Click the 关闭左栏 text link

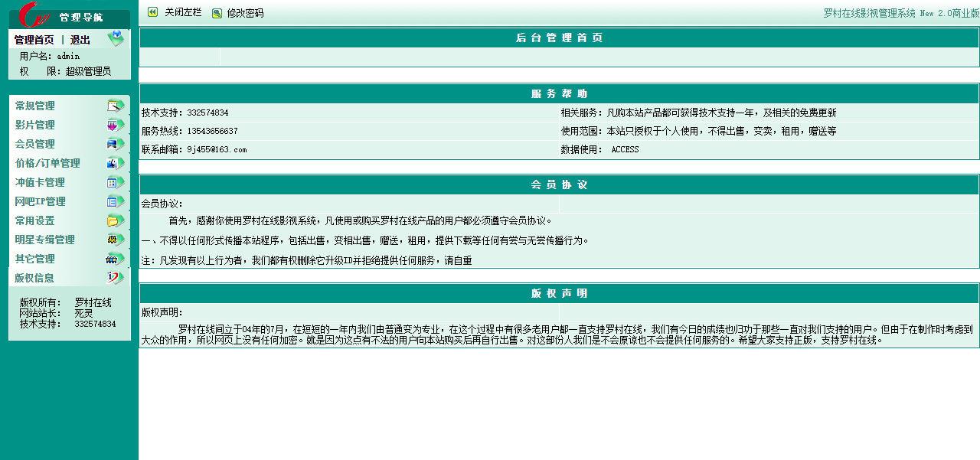pos(184,13)
